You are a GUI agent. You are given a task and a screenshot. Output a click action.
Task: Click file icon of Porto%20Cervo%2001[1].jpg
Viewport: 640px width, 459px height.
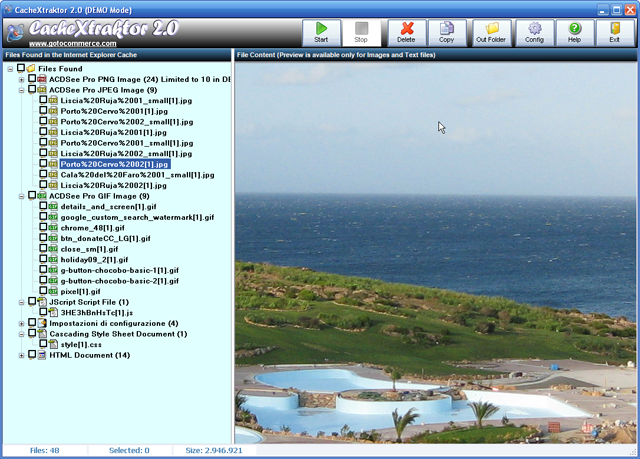click(53, 111)
